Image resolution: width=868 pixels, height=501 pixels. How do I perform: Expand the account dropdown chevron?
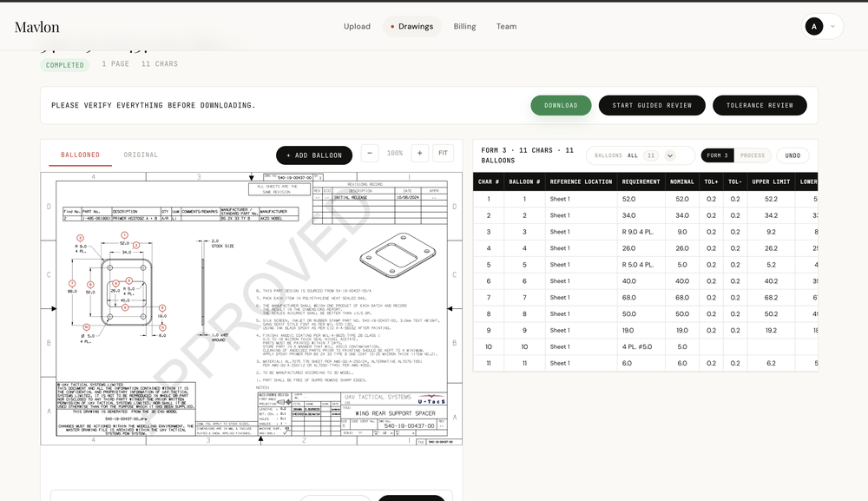pyautogui.click(x=832, y=27)
